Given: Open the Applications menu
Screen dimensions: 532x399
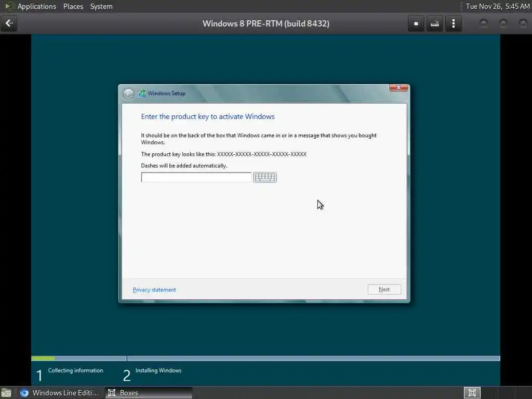Looking at the screenshot, I should pos(37,6).
